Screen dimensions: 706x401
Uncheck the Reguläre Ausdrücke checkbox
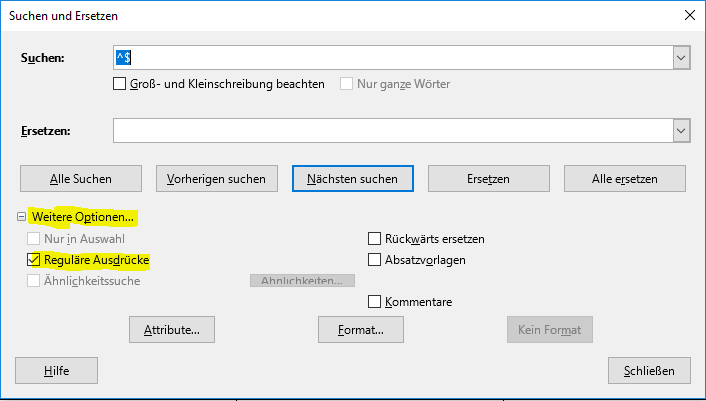pos(34,260)
